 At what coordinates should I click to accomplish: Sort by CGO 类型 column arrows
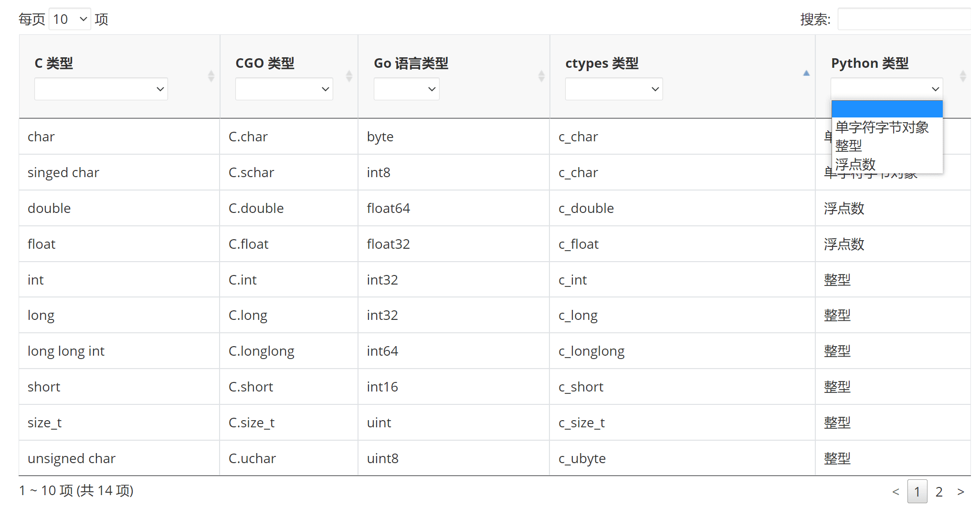click(349, 76)
